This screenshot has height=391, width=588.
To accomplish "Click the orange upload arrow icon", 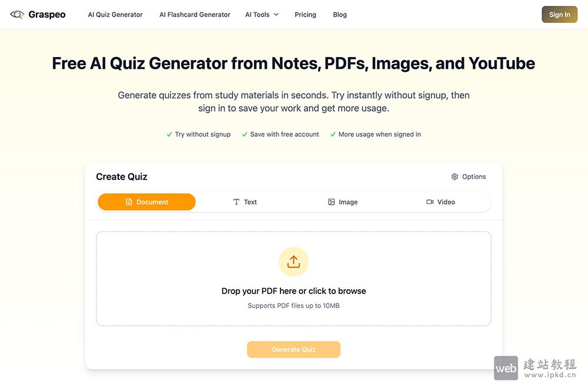I will point(293,262).
